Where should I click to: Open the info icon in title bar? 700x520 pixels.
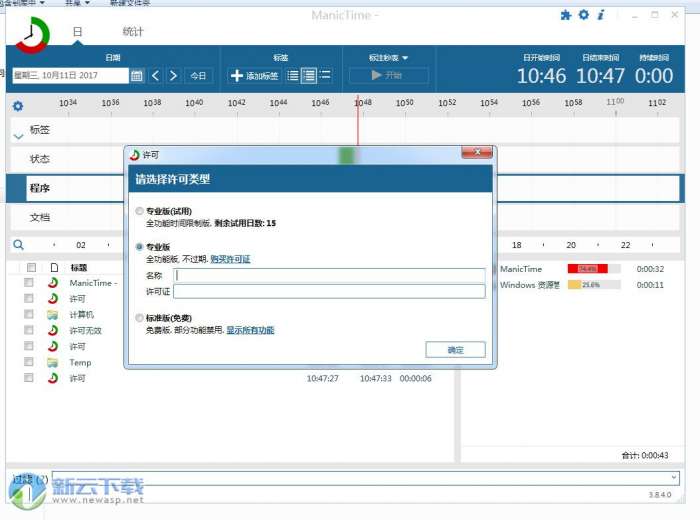(x=601, y=15)
